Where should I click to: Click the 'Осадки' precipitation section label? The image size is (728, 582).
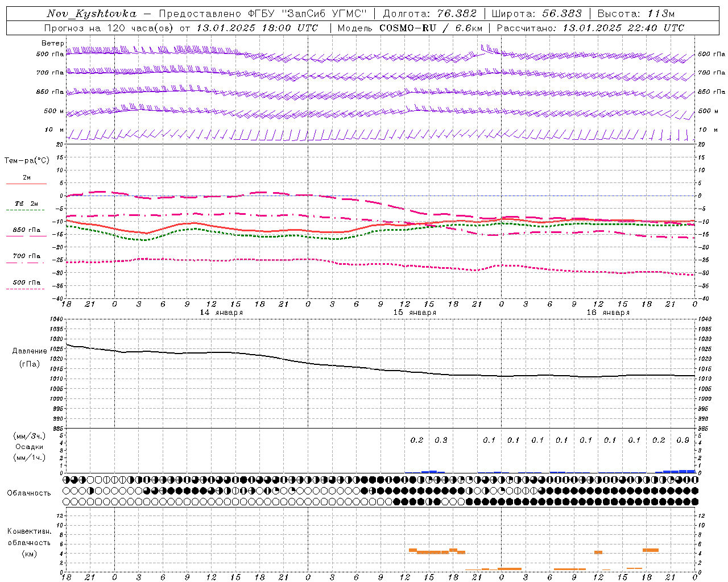click(x=30, y=447)
